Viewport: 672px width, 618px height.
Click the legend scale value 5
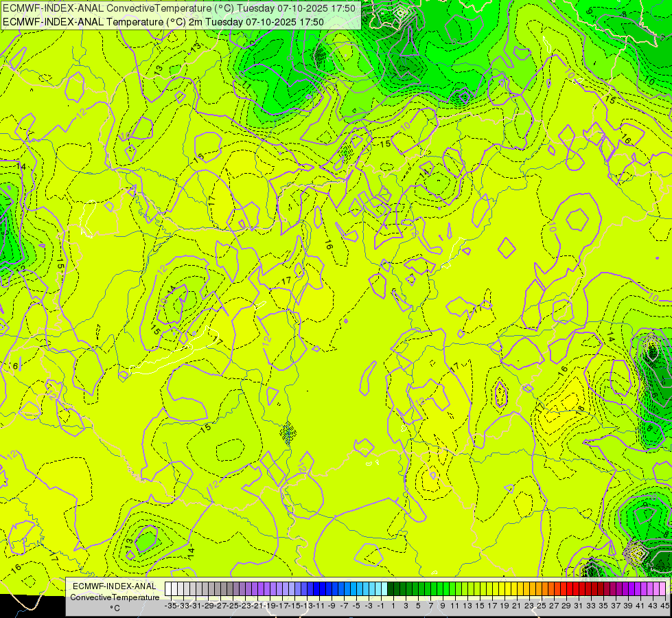[x=418, y=606]
